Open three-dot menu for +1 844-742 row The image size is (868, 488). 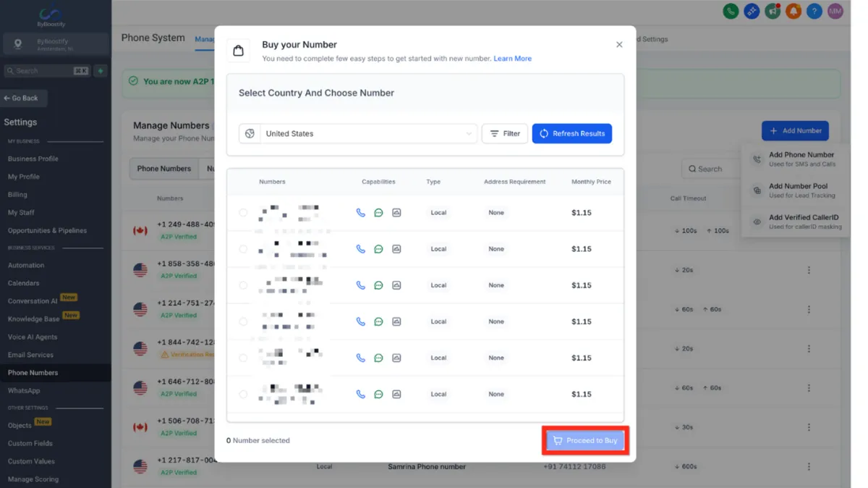click(x=809, y=348)
